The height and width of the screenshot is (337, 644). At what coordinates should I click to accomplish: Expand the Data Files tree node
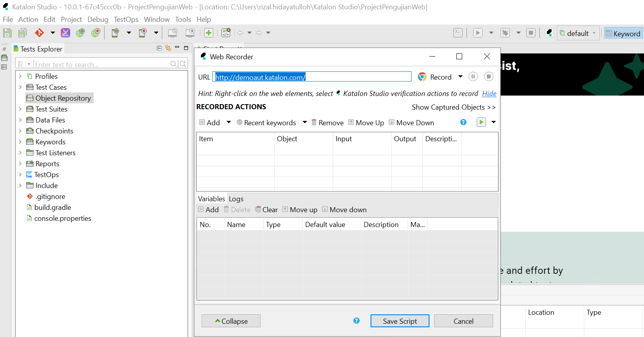click(20, 120)
